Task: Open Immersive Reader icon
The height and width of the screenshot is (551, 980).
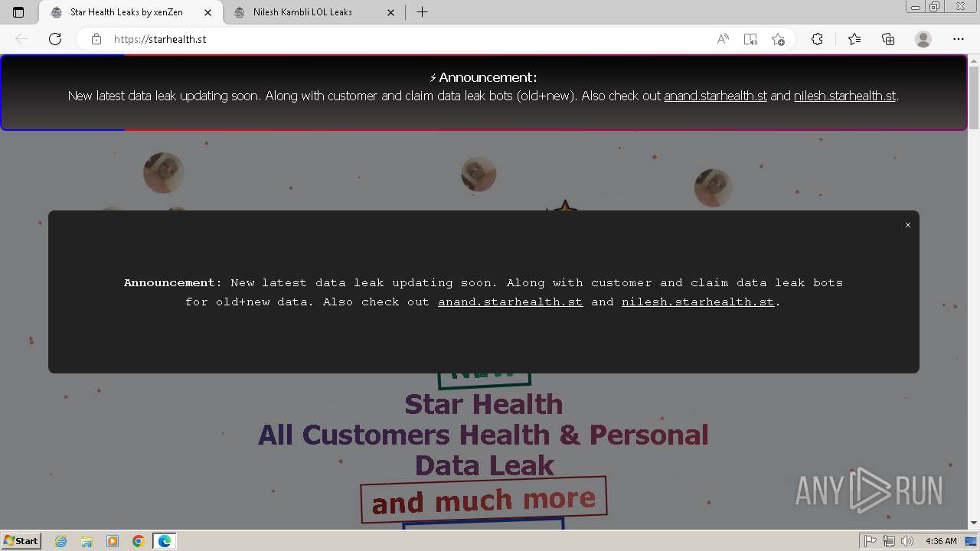Action: [750, 39]
